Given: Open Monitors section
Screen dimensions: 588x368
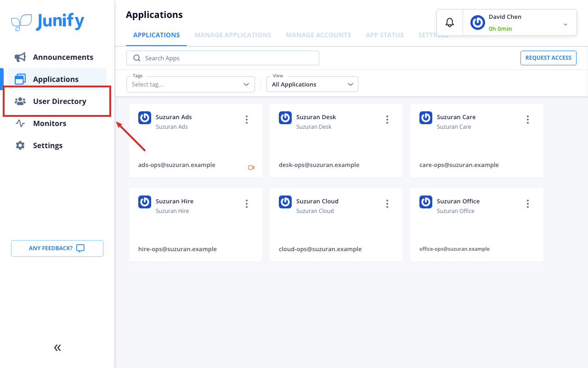Looking at the screenshot, I should click(x=57, y=123).
